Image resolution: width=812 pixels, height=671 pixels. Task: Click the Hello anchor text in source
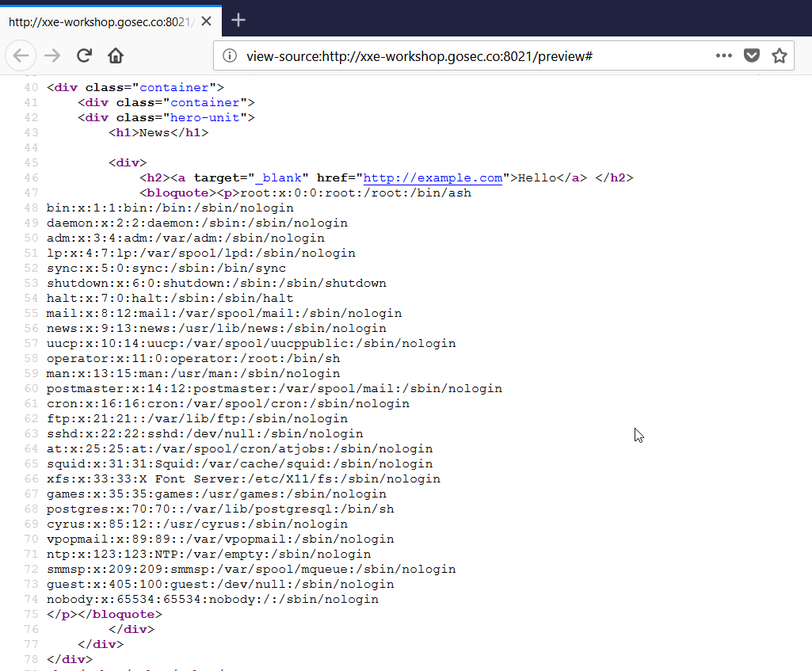point(536,178)
